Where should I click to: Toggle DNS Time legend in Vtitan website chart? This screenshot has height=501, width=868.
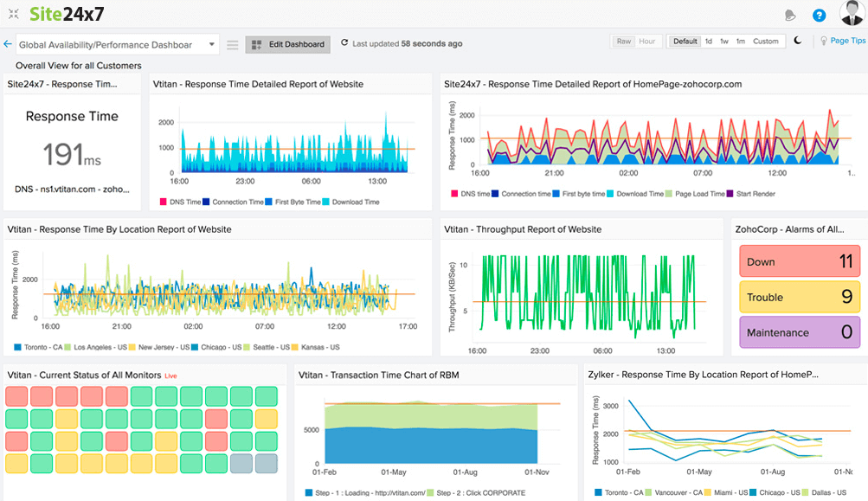coord(181,202)
